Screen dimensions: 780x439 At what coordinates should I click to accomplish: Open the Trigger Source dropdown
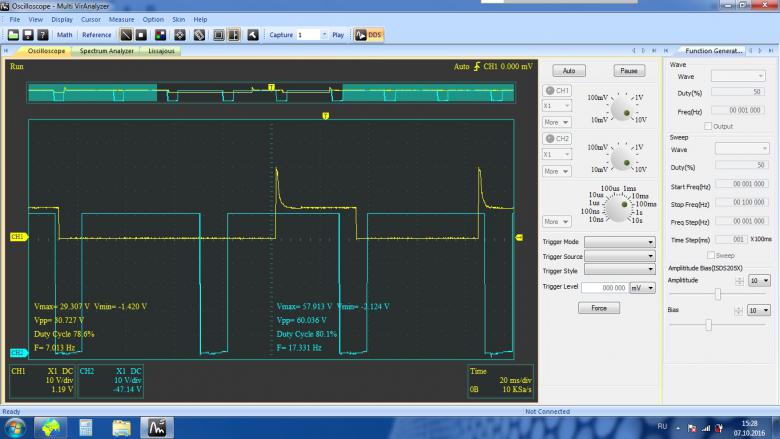619,256
